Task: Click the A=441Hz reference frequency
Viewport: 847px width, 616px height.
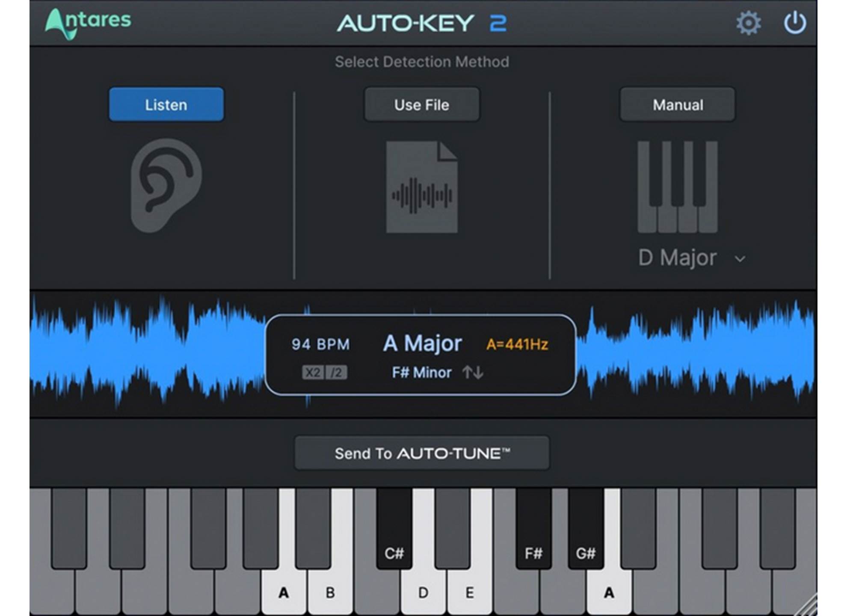Action: (x=517, y=344)
